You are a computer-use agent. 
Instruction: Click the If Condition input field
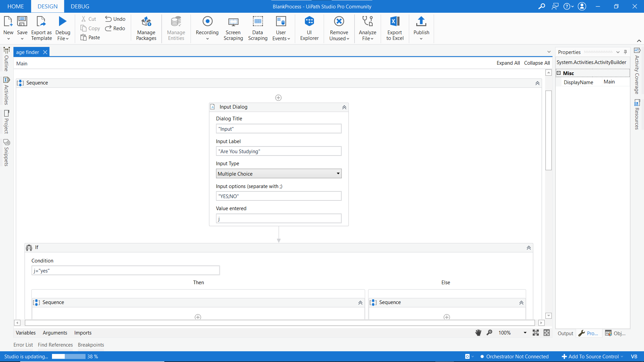[x=125, y=270]
